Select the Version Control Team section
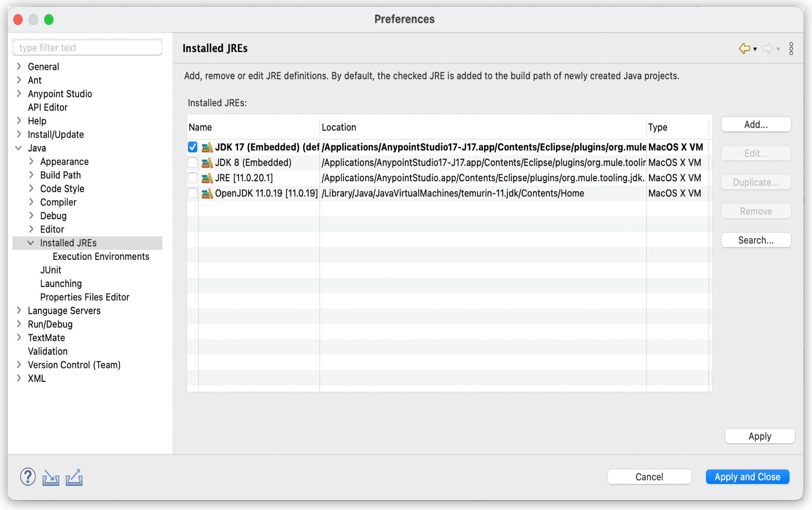Screen dimensions: 812x510 tap(74, 365)
